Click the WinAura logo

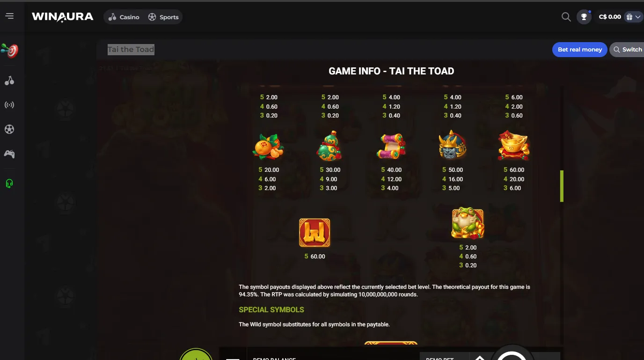tap(63, 17)
